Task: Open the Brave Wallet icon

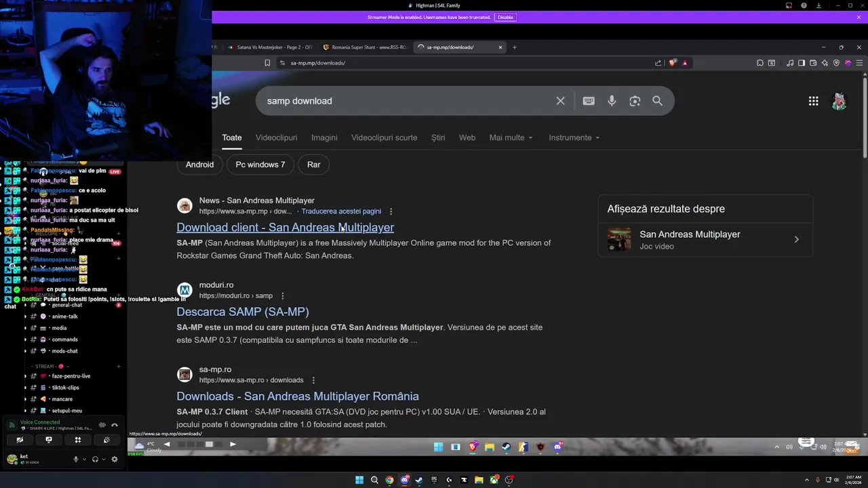Action: click(x=813, y=63)
